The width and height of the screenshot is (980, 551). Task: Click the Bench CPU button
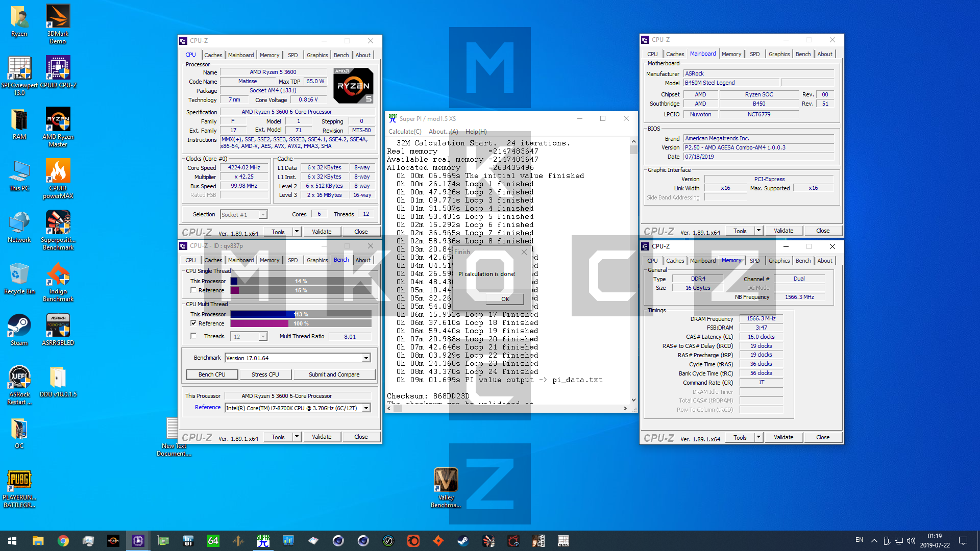[x=212, y=374]
